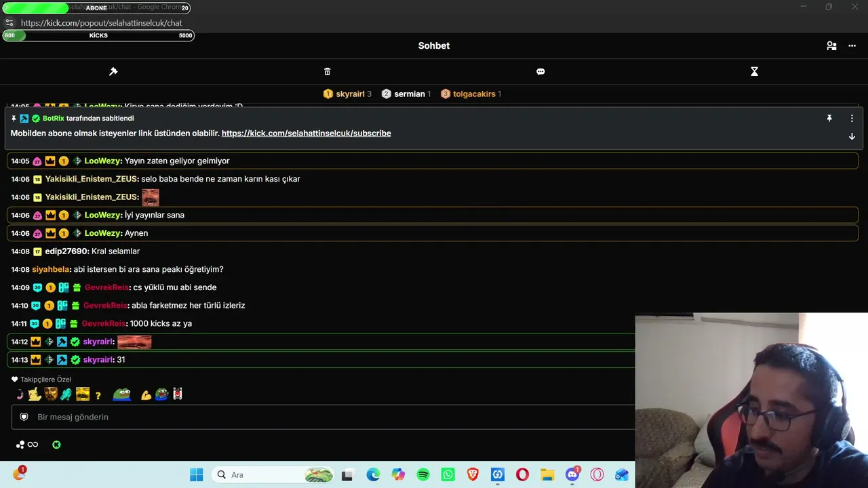
Task: Click the laughing Pepe emote
Action: [161, 394]
